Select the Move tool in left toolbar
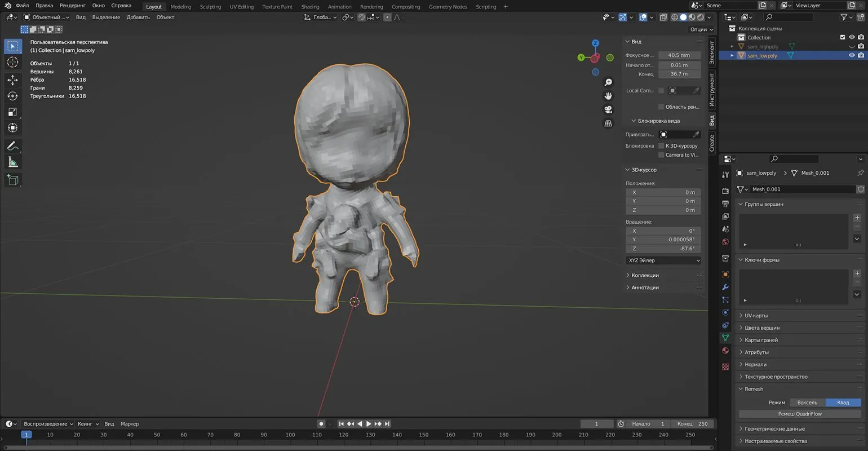Screen dimensions: 868x451 coord(12,80)
